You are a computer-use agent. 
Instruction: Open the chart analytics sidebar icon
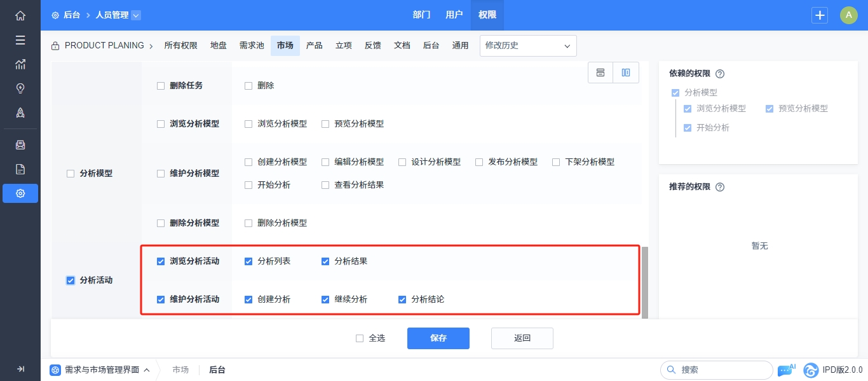click(20, 64)
